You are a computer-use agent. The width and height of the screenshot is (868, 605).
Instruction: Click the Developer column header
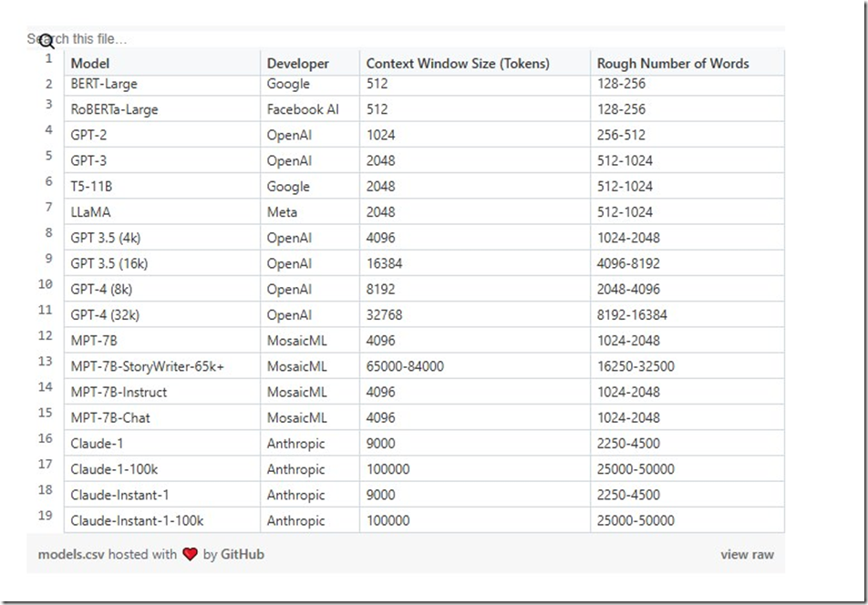click(297, 63)
